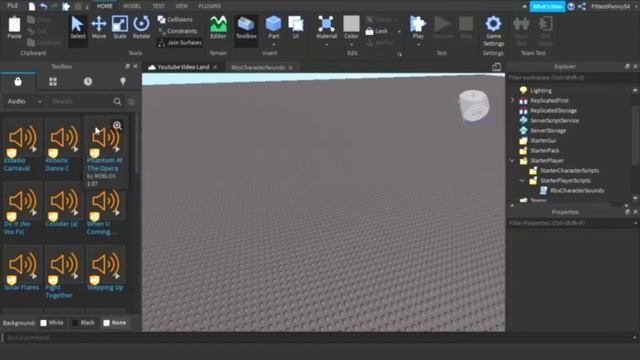Open the Material dropdown arrow
This screenshot has width=640, height=360.
pos(327,44)
